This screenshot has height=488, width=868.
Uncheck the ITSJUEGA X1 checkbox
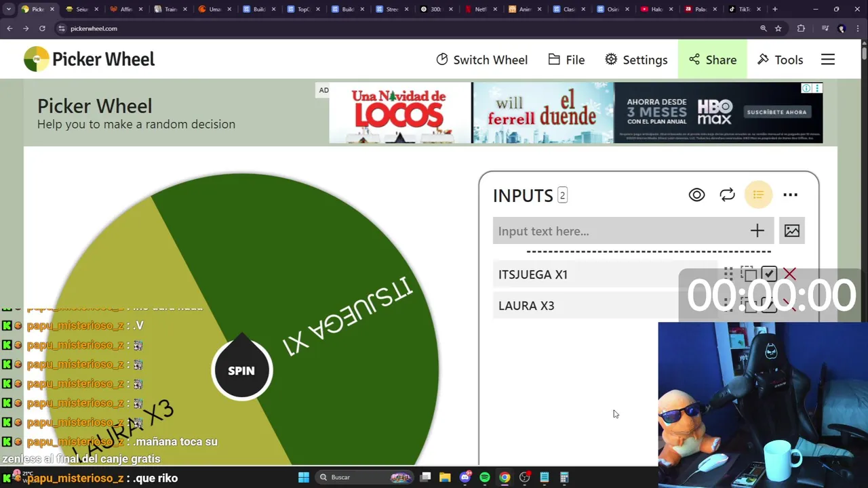point(768,274)
